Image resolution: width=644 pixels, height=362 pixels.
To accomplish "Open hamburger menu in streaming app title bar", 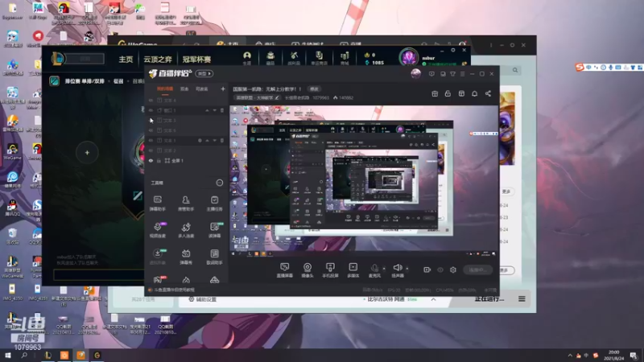I will coord(462,74).
